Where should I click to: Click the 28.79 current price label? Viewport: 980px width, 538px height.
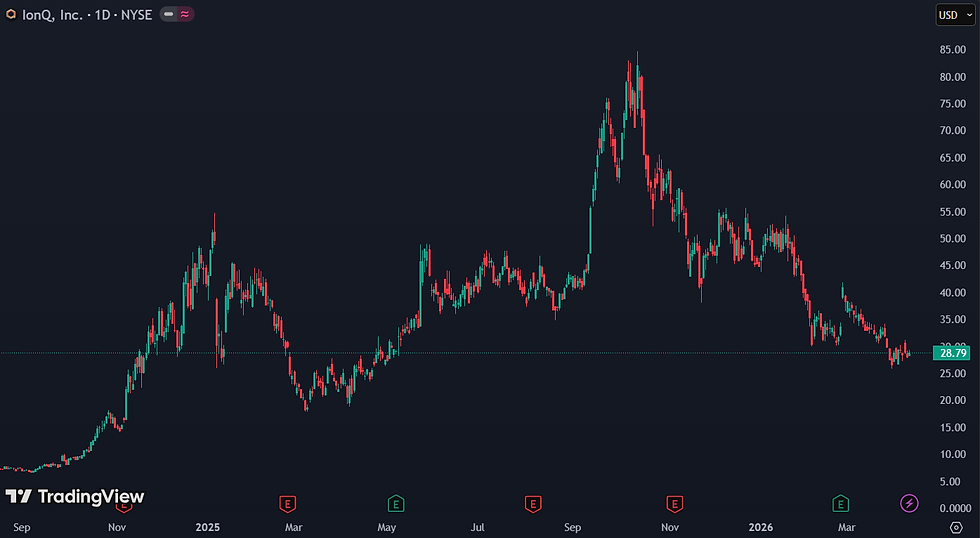[953, 353]
